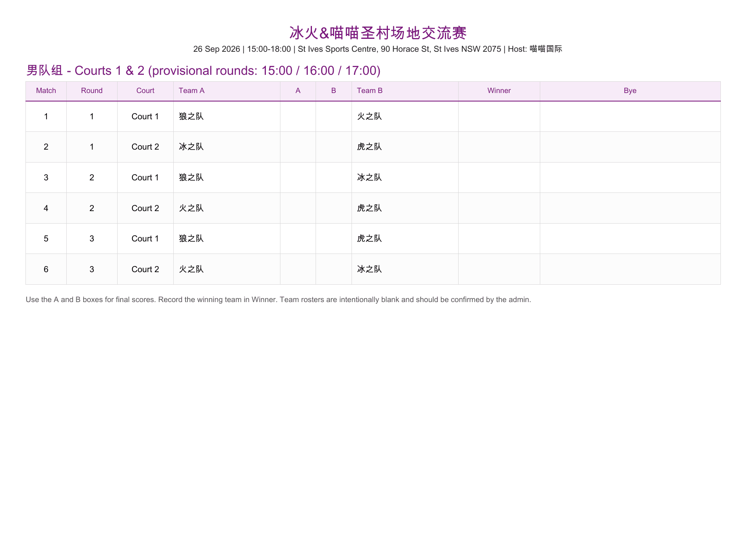Click the scoring instructions footnote text

[278, 300]
